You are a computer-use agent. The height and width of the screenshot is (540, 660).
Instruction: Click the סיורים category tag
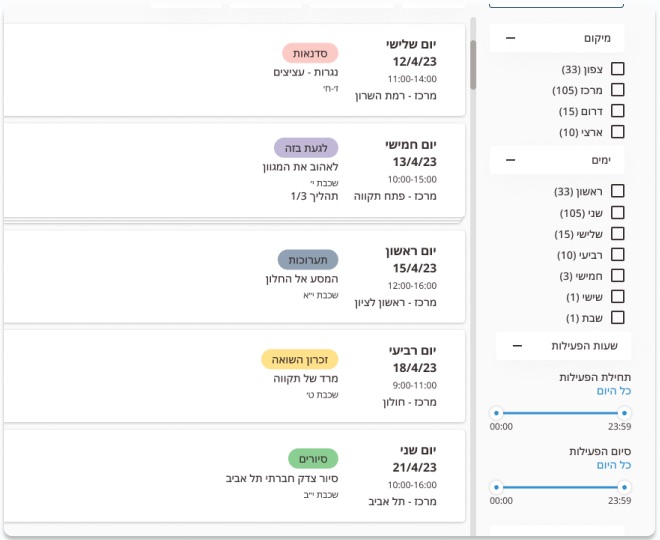[313, 459]
